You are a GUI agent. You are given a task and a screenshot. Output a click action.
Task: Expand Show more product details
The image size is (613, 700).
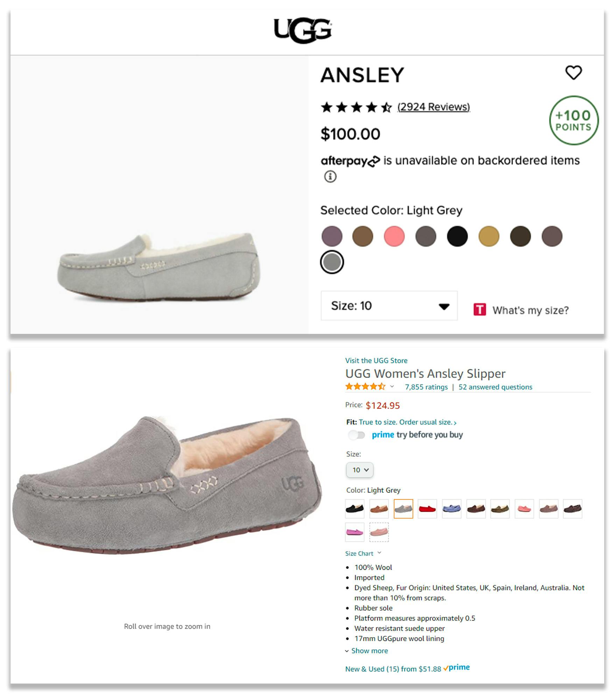[x=369, y=651]
